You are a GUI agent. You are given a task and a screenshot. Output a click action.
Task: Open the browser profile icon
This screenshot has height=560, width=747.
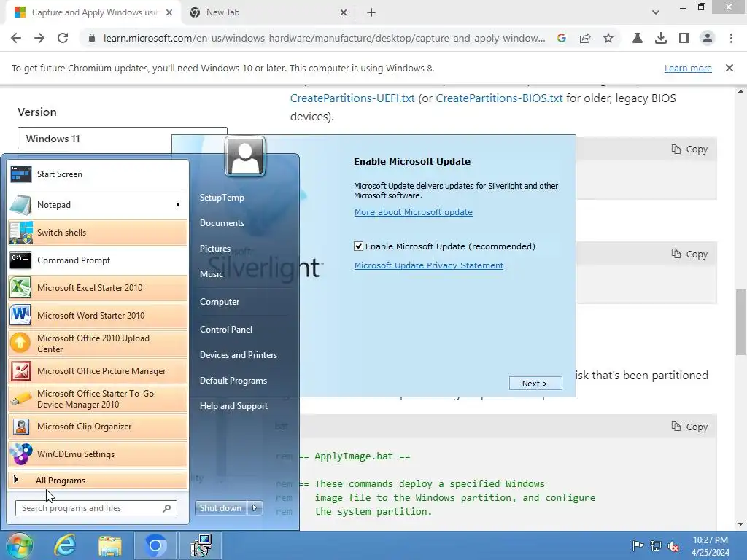pos(708,38)
